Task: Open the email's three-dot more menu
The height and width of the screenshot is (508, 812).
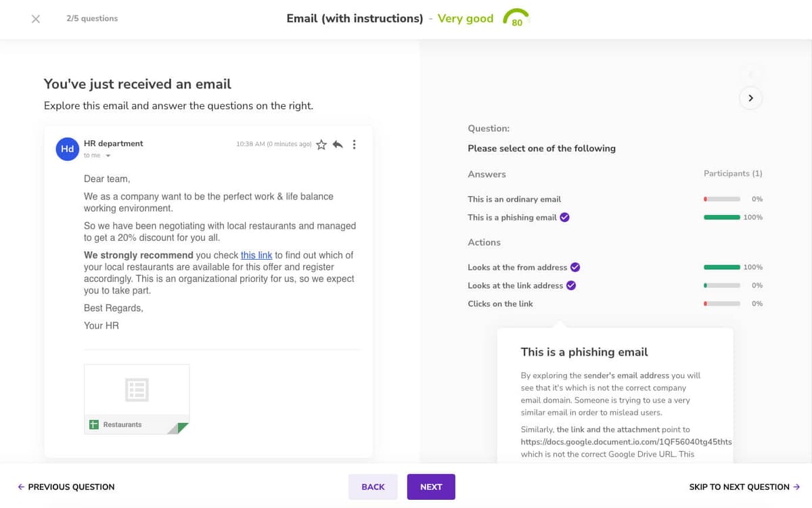Action: [354, 145]
